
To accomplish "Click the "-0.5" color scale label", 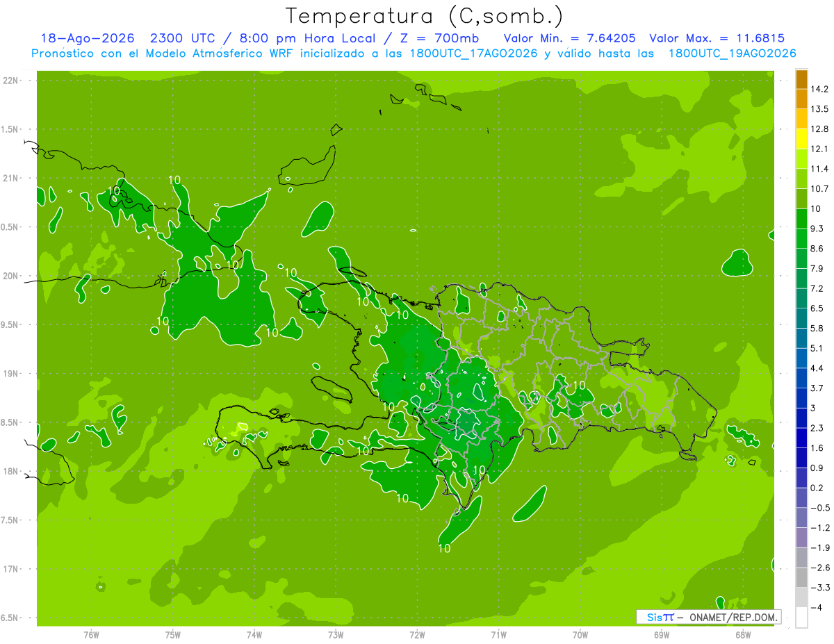I will click(820, 507).
